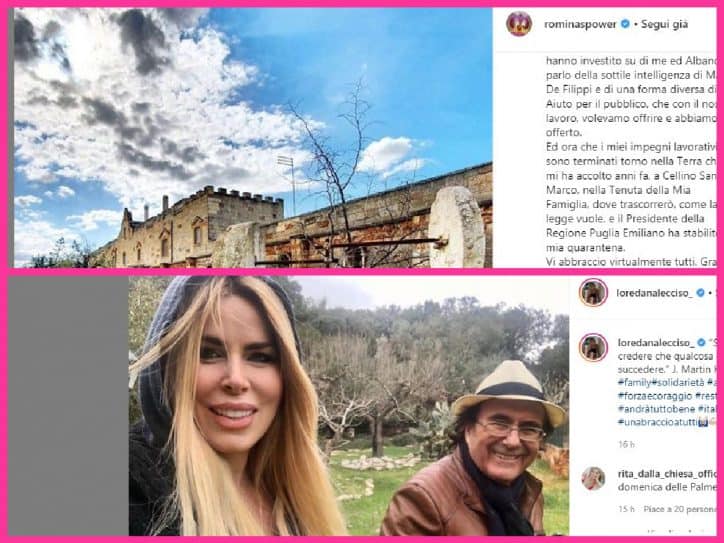The width and height of the screenshot is (724, 543).
Task: Click verified badge next to the caption username
Action: click(x=701, y=343)
